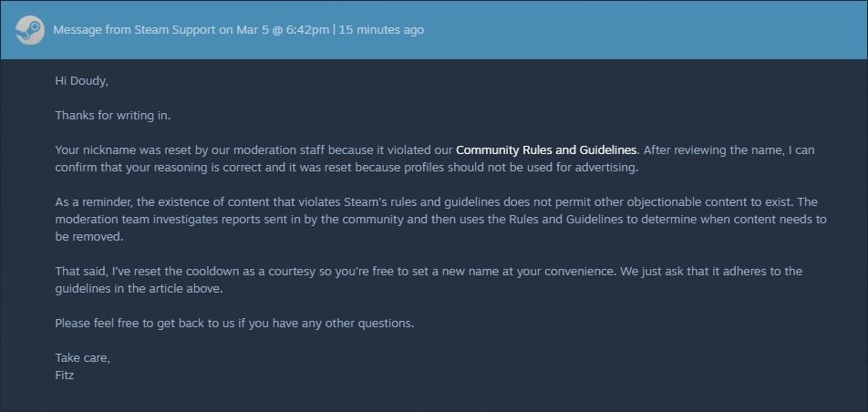This screenshot has width=868, height=412.
Task: Click the 'Hi Doudy,' greeting line
Action: pyautogui.click(x=81, y=81)
